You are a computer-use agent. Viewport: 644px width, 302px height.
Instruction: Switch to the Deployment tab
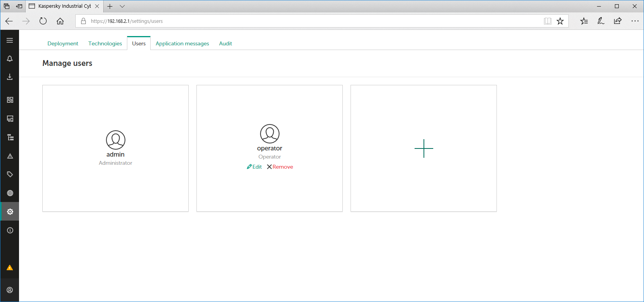pyautogui.click(x=62, y=43)
